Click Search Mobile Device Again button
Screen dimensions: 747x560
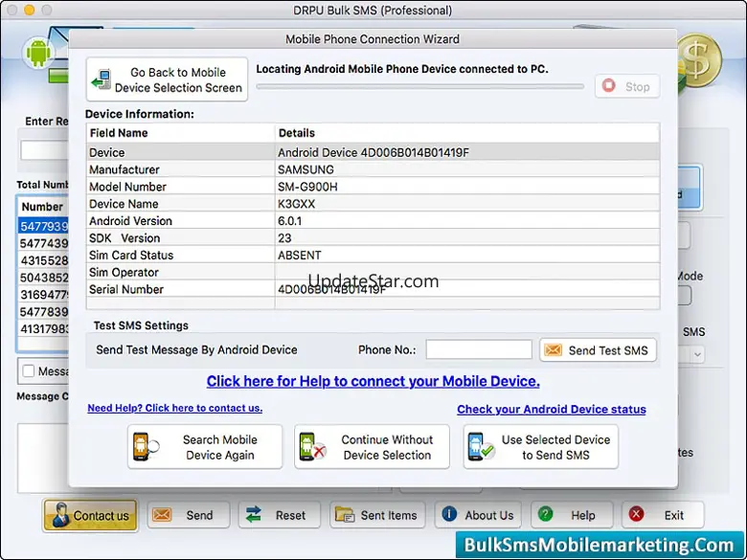205,447
